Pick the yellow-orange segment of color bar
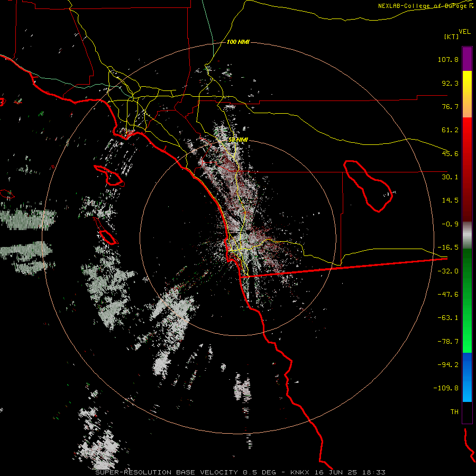 coord(467,94)
